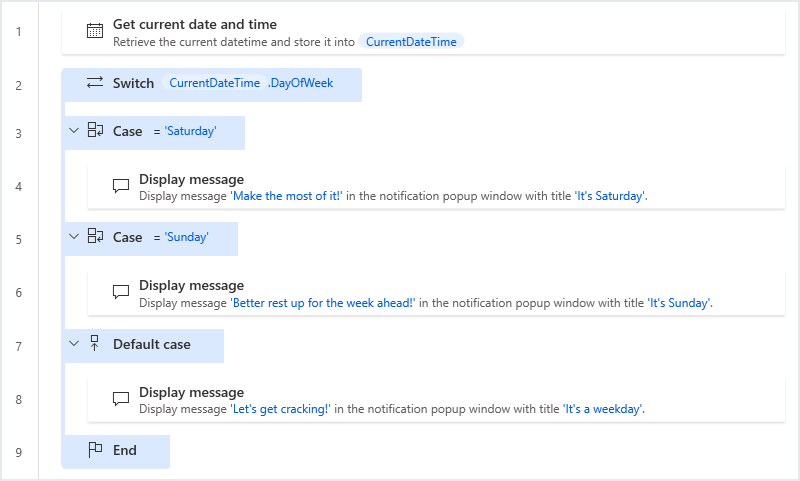800x481 pixels.
Task: Collapse the 'Saturday' case block
Action: click(x=74, y=131)
